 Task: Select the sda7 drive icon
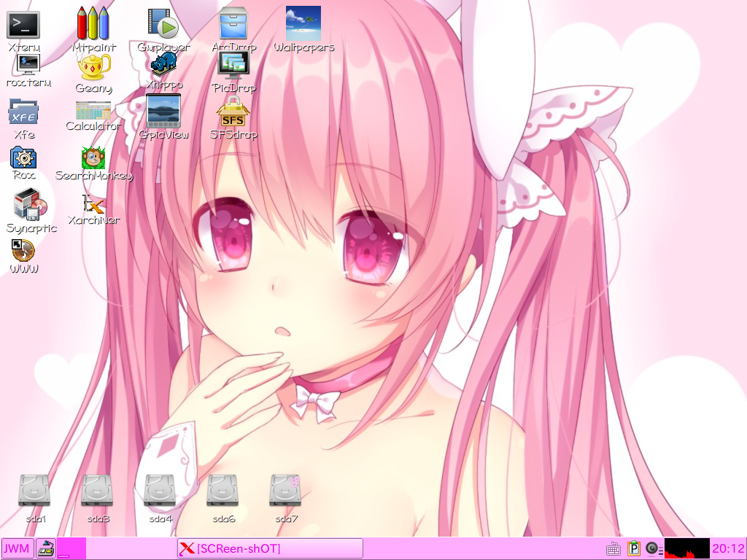(x=285, y=491)
